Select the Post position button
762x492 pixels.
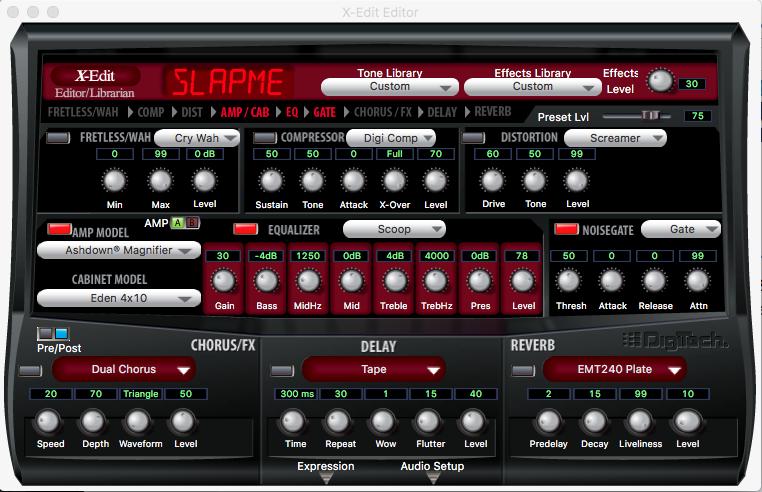62,333
